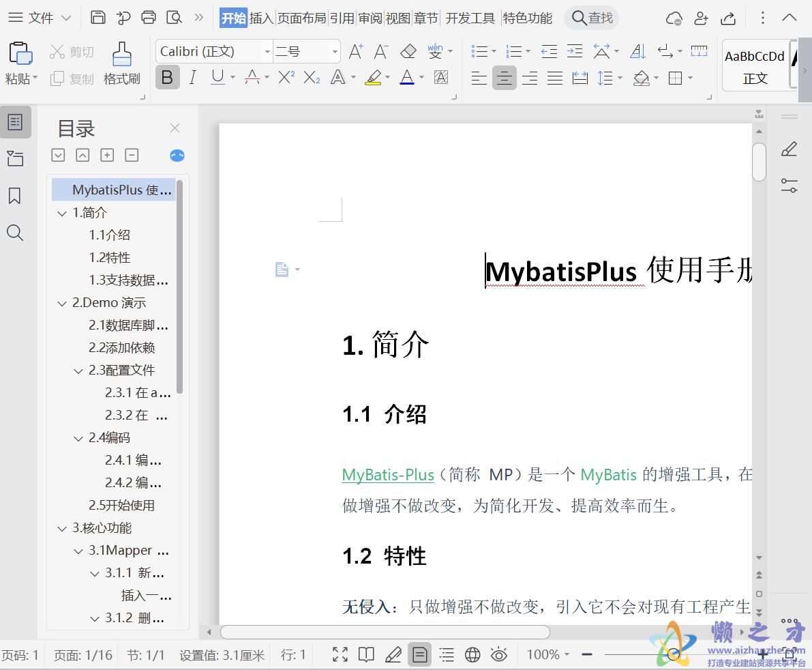Set right text alignment
Image resolution: width=812 pixels, height=670 pixels.
(x=529, y=78)
